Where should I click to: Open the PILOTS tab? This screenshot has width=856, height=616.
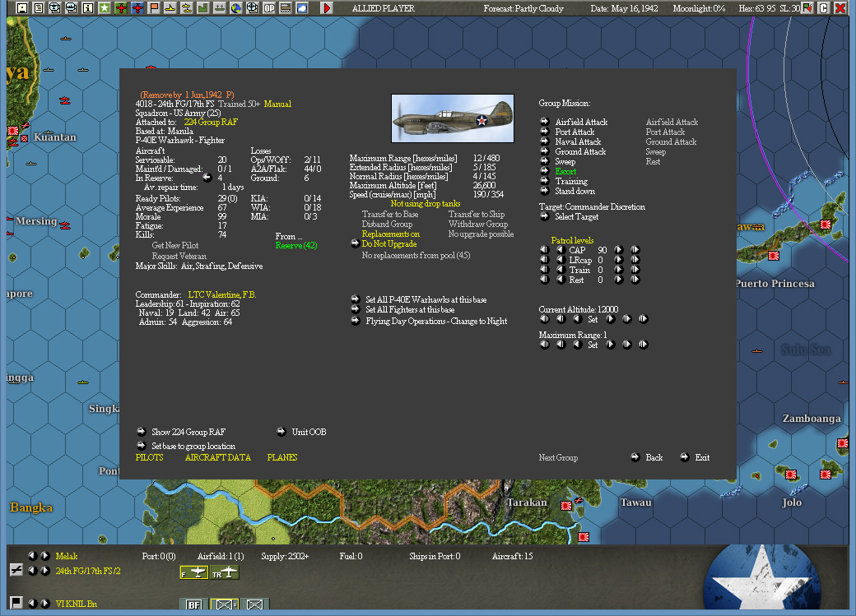149,456
